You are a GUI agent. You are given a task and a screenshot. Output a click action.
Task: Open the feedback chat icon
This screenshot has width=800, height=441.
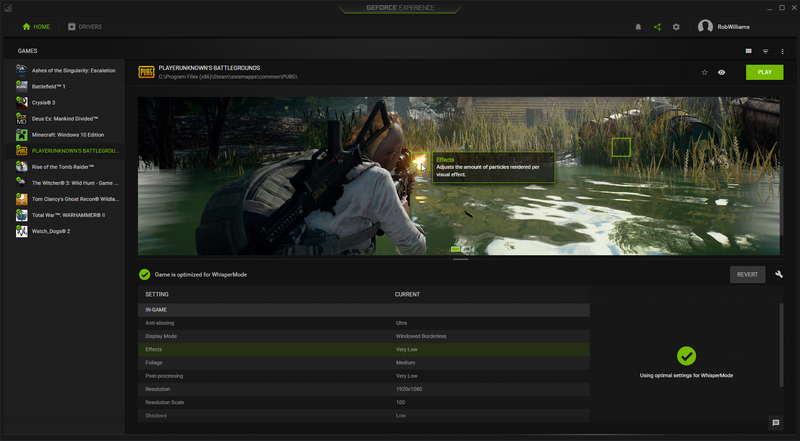click(776, 423)
